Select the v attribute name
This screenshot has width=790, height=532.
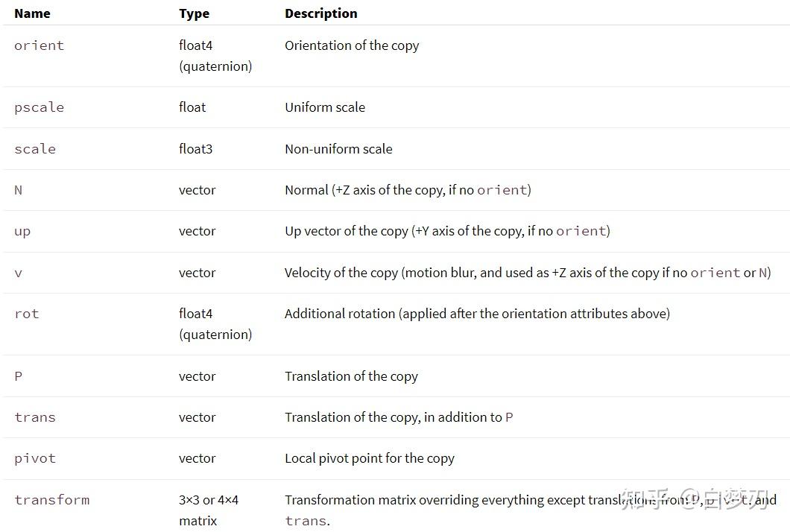tap(19, 273)
